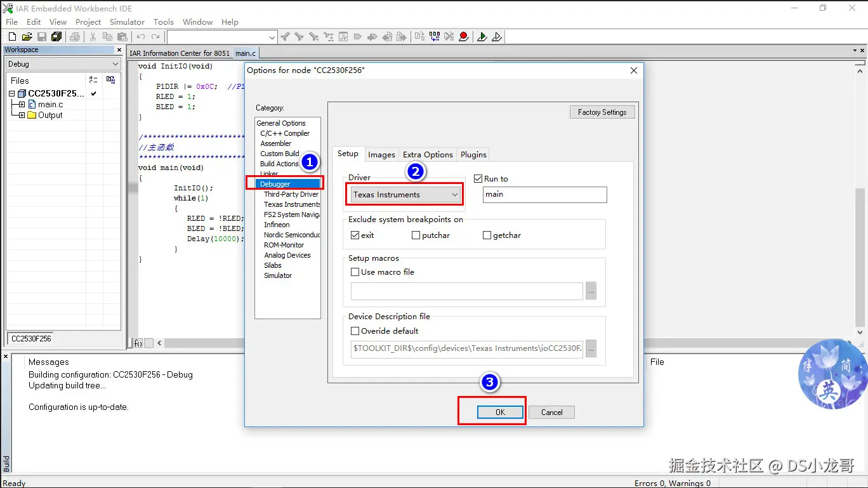Open the Tools menu
This screenshot has height=488, width=868.
coord(164,22)
